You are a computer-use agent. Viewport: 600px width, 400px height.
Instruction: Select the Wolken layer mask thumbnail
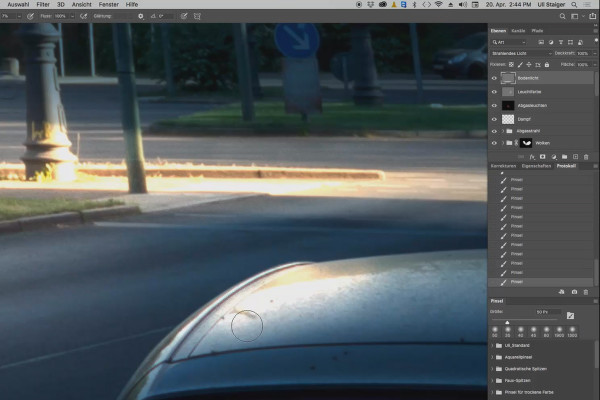pos(527,143)
